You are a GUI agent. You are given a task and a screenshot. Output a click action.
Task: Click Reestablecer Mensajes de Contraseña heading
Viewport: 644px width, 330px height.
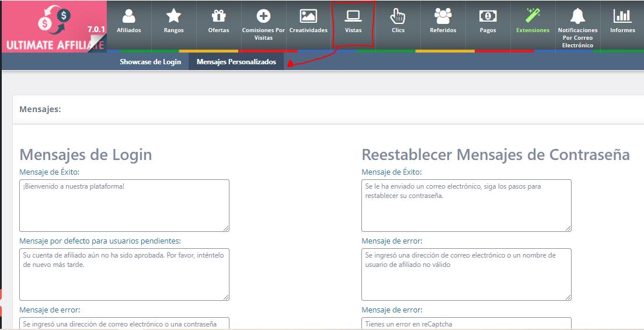496,155
